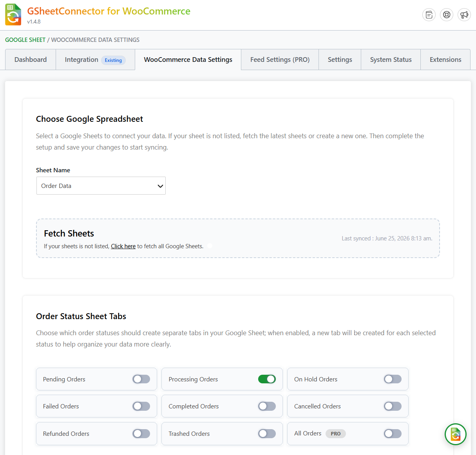Click the 'Click here' fetch sheets link
The height and width of the screenshot is (455, 476).
123,246
